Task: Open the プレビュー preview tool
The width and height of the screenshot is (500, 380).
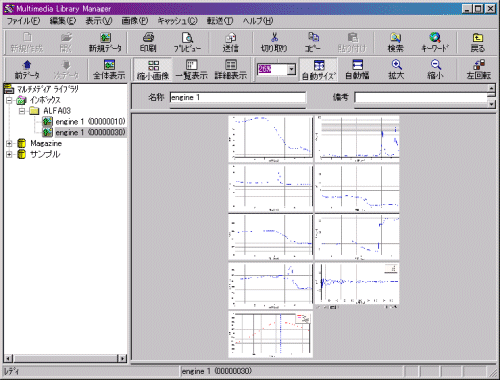Action: click(187, 43)
